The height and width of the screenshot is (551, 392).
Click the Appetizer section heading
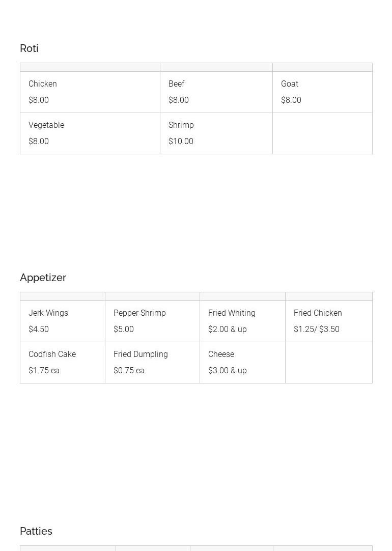[x=43, y=278]
